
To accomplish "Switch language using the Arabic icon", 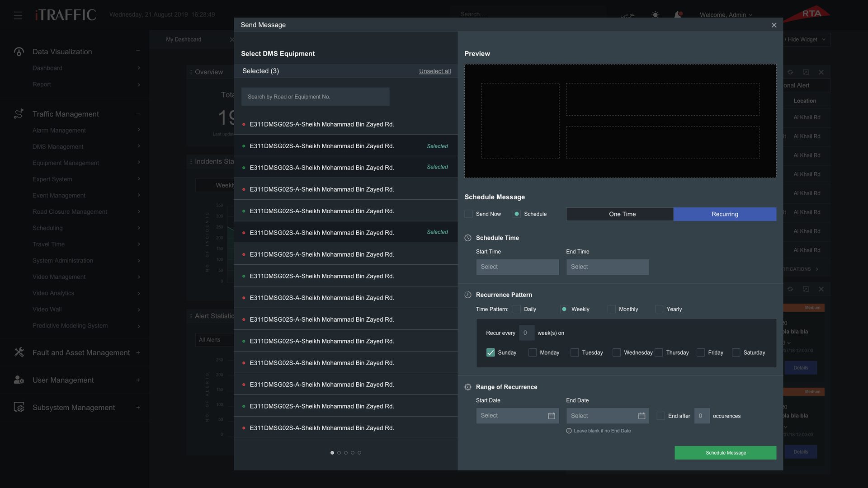I will click(x=627, y=15).
